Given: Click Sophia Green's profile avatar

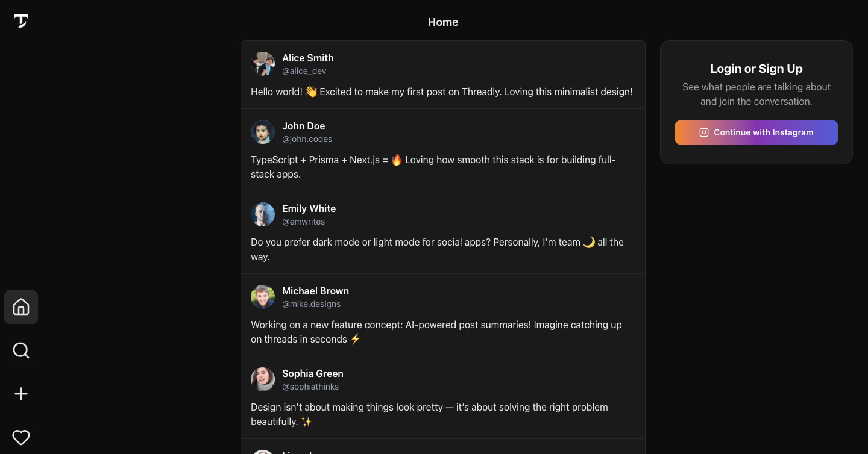Looking at the screenshot, I should (263, 379).
